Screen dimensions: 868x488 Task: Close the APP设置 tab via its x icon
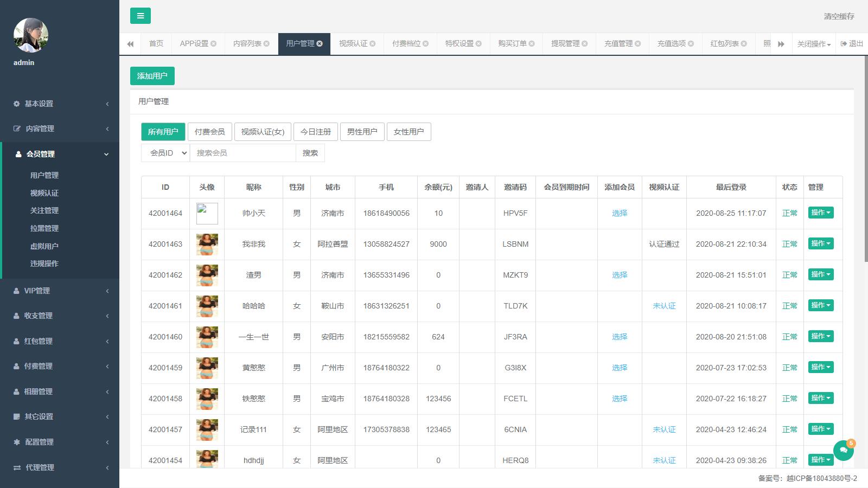pyautogui.click(x=214, y=44)
